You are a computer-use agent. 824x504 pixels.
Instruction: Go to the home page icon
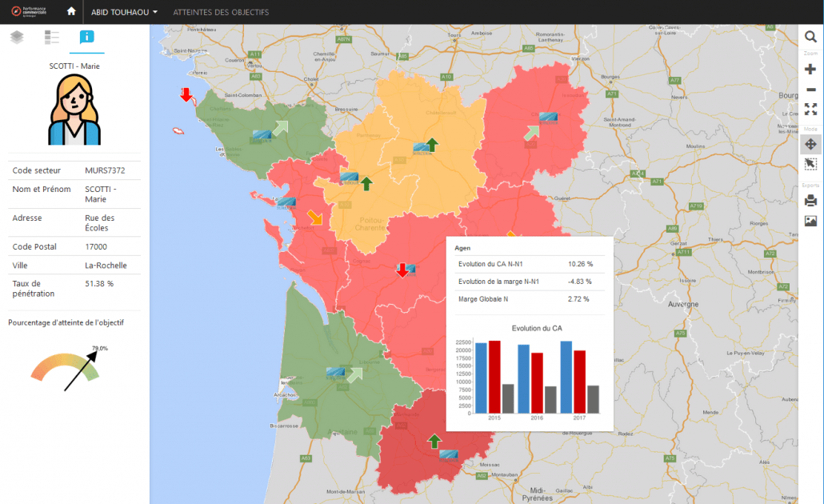(71, 12)
